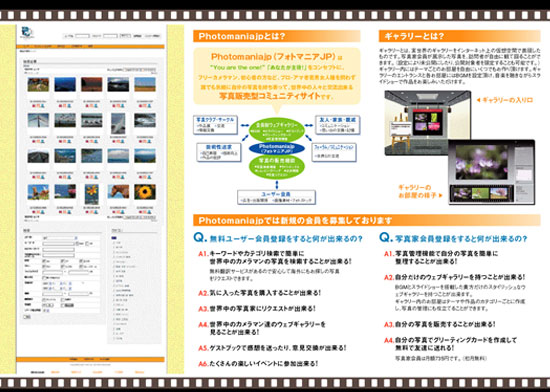Select the brown horse head thumbnail
The image size is (550, 392).
pyautogui.click(x=118, y=192)
